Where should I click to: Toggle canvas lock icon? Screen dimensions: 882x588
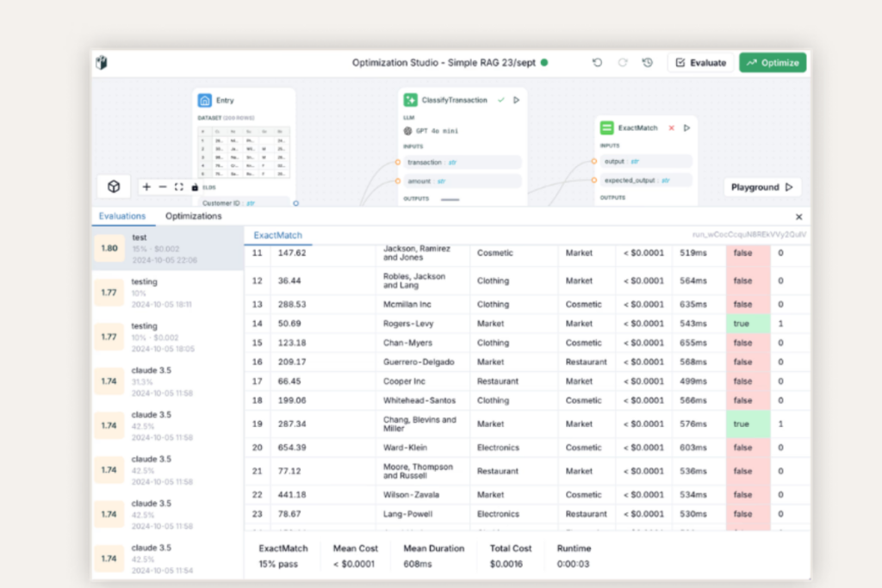[x=195, y=187]
